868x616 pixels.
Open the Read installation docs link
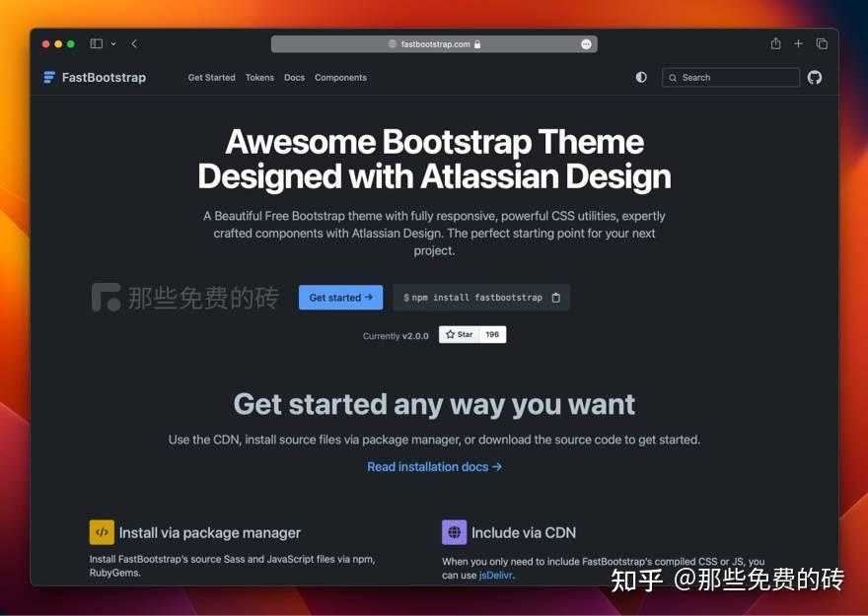434,466
